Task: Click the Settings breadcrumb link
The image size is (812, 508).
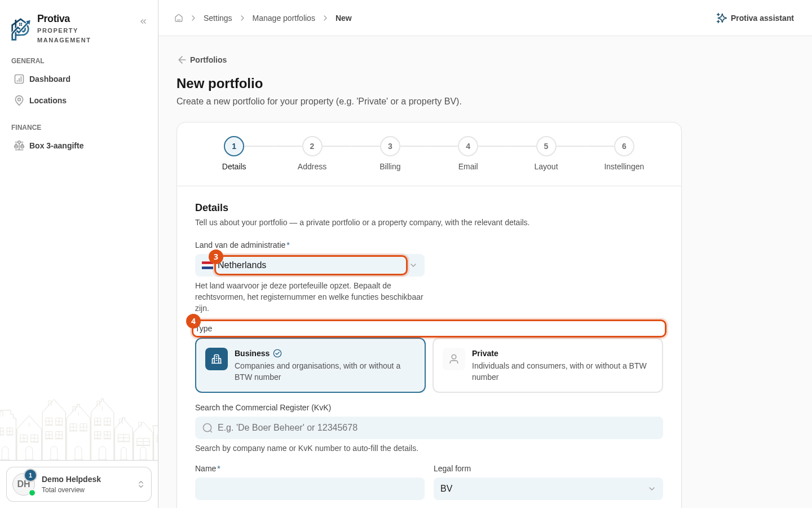Action: tap(218, 18)
